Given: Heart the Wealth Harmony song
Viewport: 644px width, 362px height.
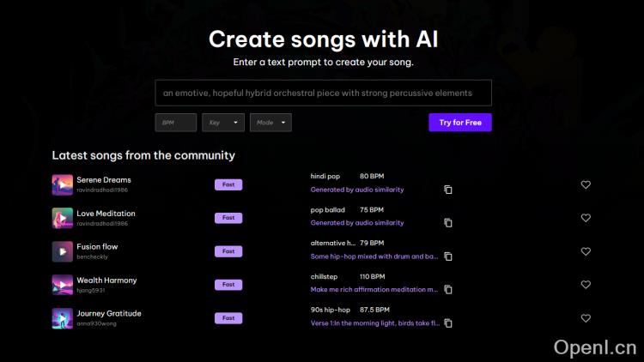Looking at the screenshot, I should point(586,285).
